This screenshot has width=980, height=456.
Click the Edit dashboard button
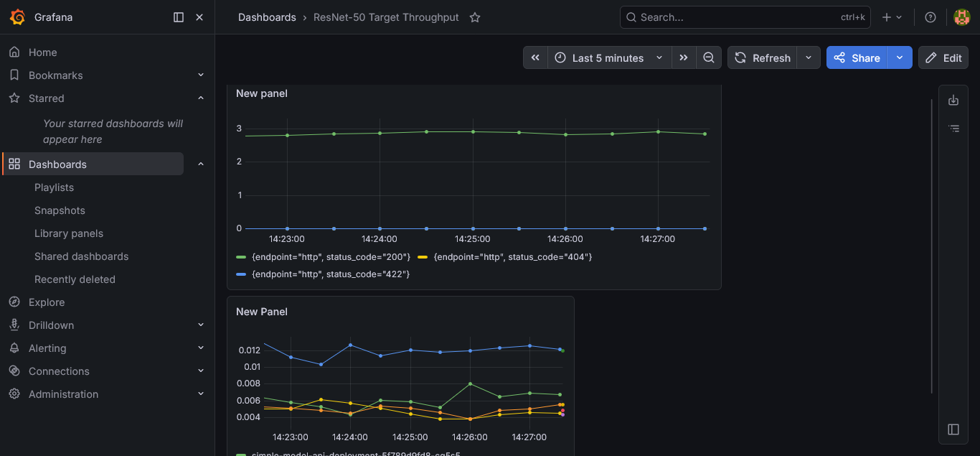pos(943,58)
